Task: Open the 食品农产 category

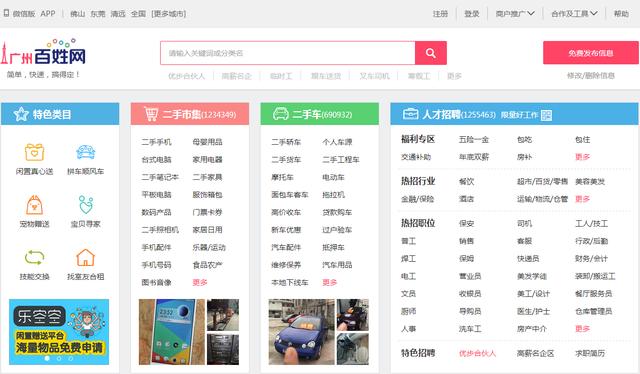Action: tap(207, 265)
